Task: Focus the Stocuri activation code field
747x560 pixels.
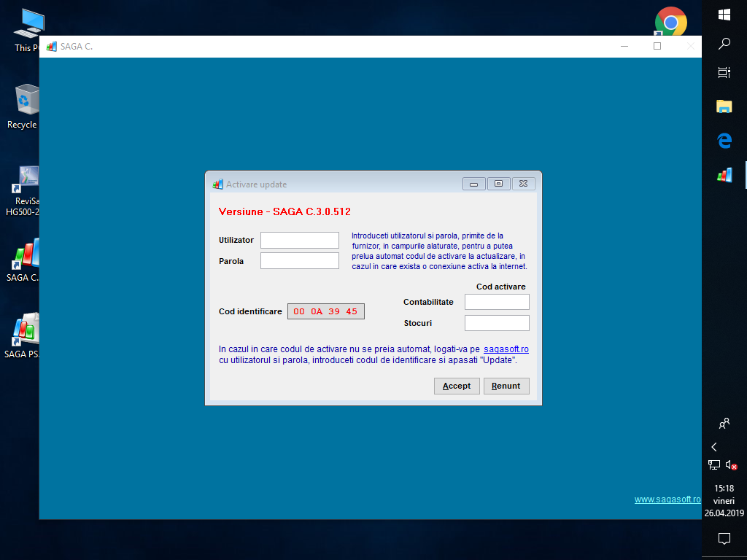Action: pos(497,323)
